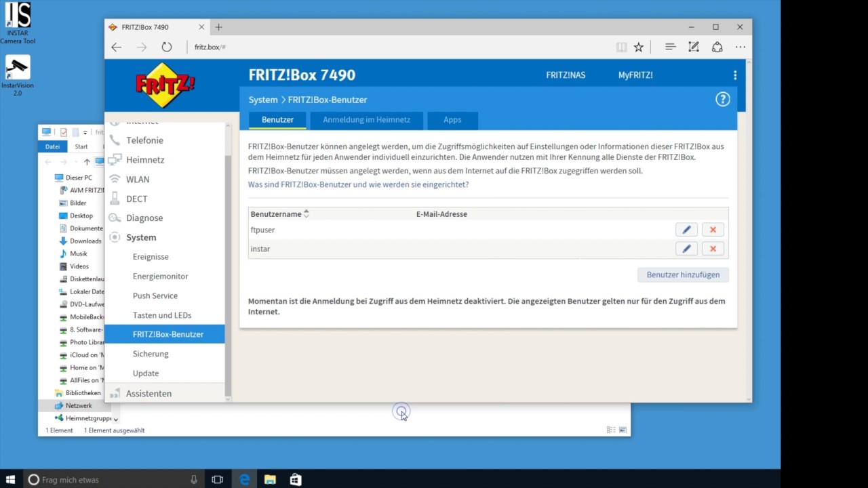The width and height of the screenshot is (868, 488).
Task: Open Task View on the taskbar
Action: [217, 479]
